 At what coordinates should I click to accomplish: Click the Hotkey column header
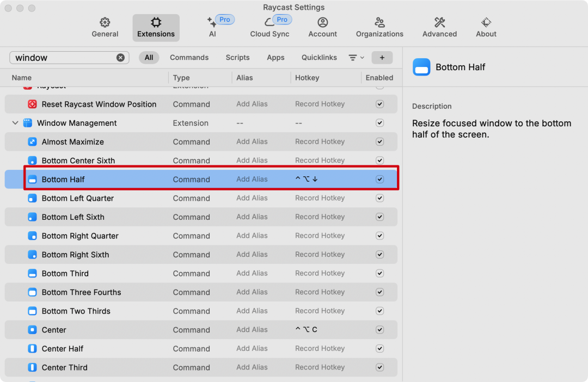tap(307, 78)
